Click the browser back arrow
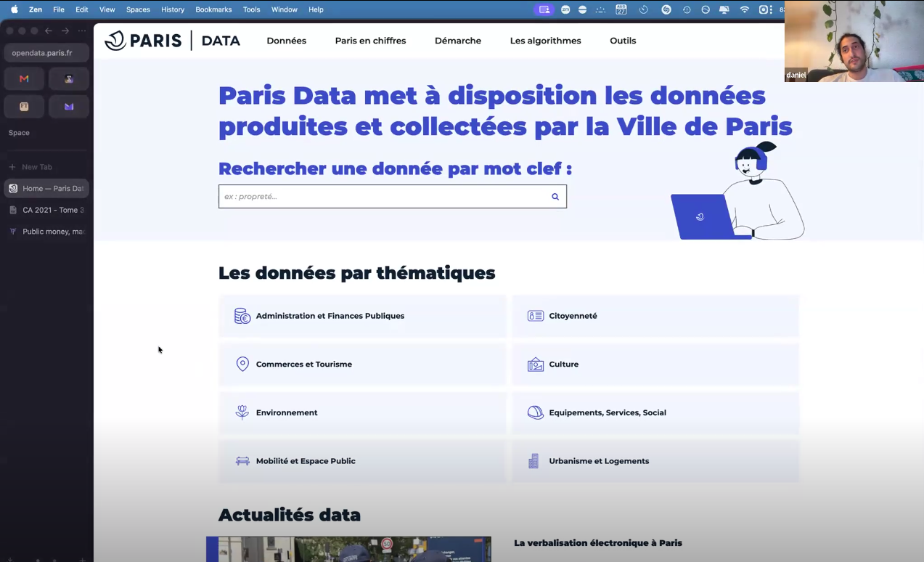 click(x=49, y=30)
